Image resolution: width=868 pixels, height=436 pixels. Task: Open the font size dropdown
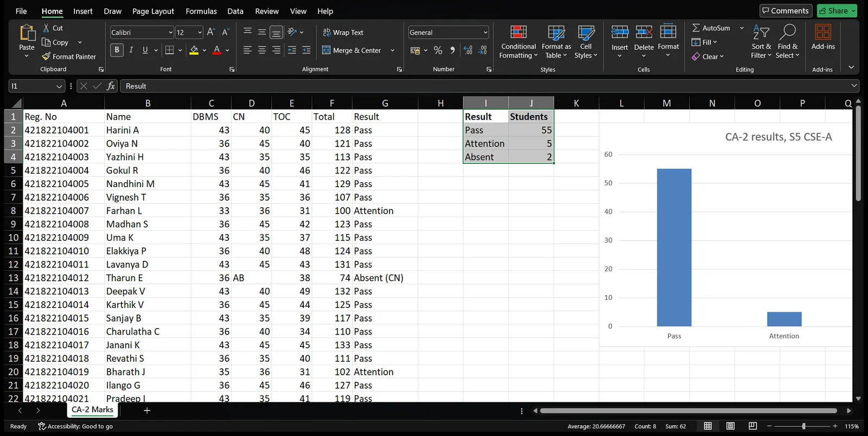pos(200,33)
